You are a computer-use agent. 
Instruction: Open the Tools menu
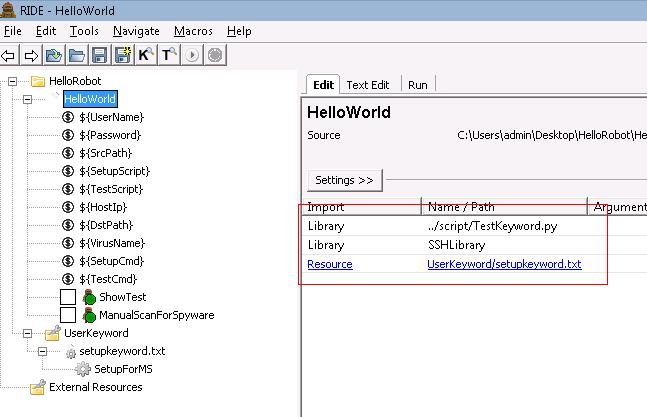(84, 31)
